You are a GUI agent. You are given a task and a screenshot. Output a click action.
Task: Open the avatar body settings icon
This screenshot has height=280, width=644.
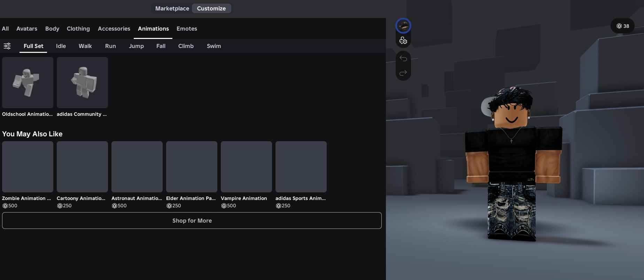coord(403,41)
